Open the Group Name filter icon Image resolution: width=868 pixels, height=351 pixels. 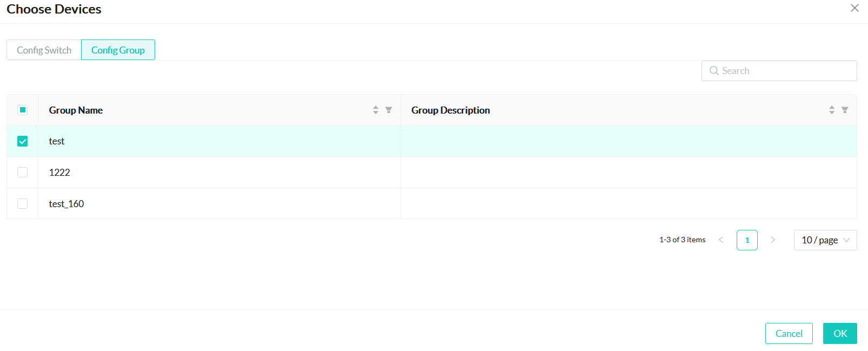click(389, 110)
